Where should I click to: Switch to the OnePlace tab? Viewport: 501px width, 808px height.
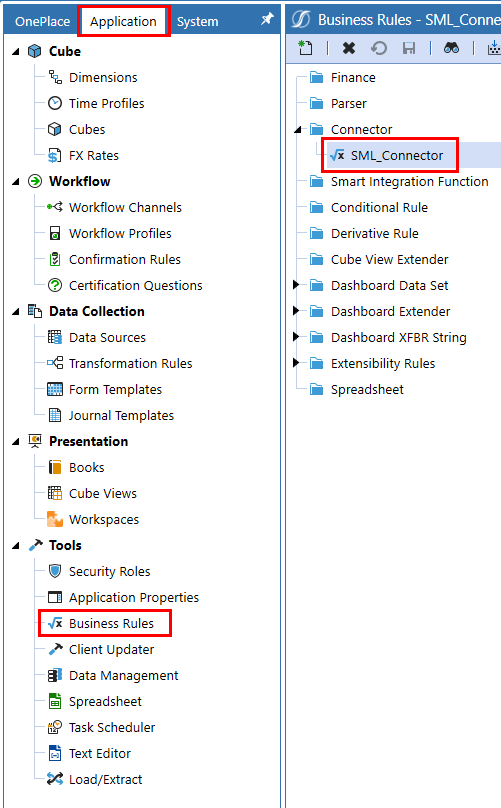click(42, 22)
